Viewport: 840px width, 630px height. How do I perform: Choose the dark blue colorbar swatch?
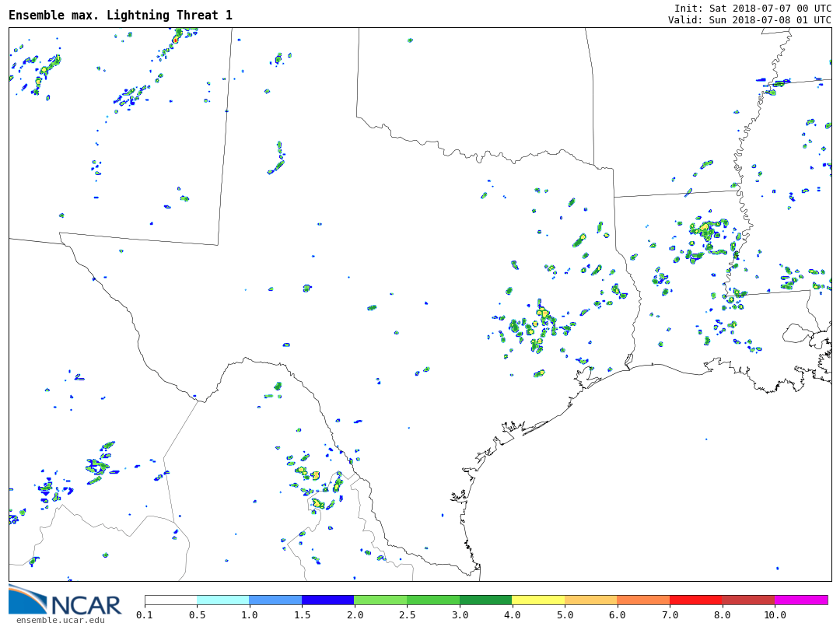(327, 600)
